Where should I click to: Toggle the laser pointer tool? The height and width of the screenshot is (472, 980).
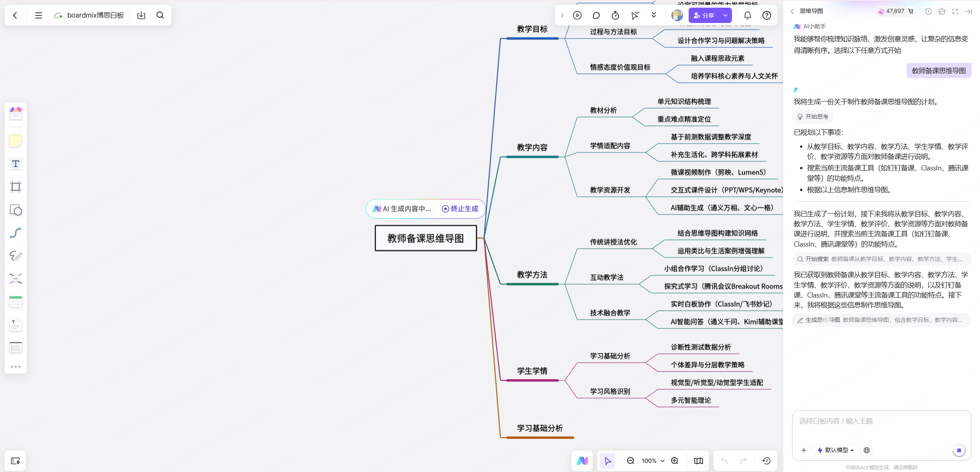635,15
